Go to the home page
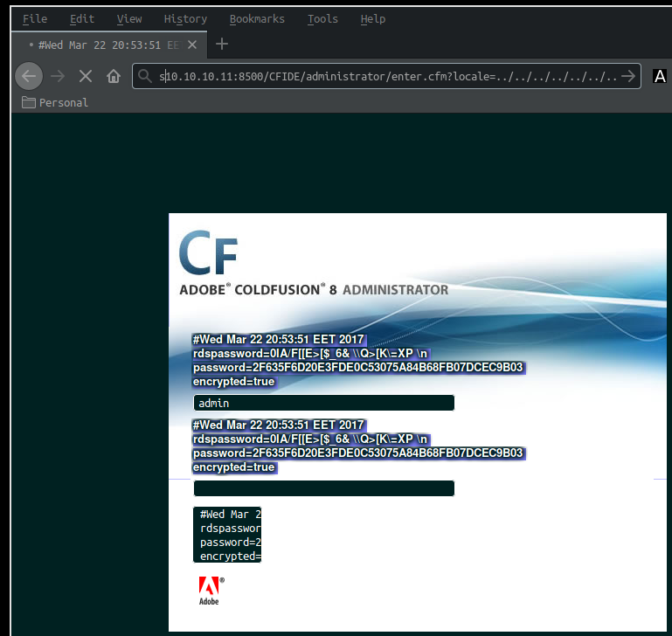Screen dimensions: 672x636 coord(114,76)
